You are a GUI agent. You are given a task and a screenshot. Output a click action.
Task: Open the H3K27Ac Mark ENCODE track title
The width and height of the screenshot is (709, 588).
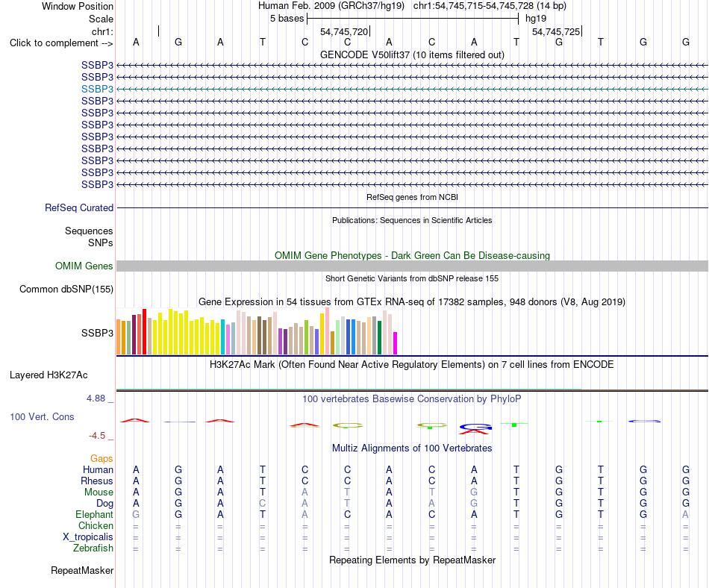pos(412,365)
